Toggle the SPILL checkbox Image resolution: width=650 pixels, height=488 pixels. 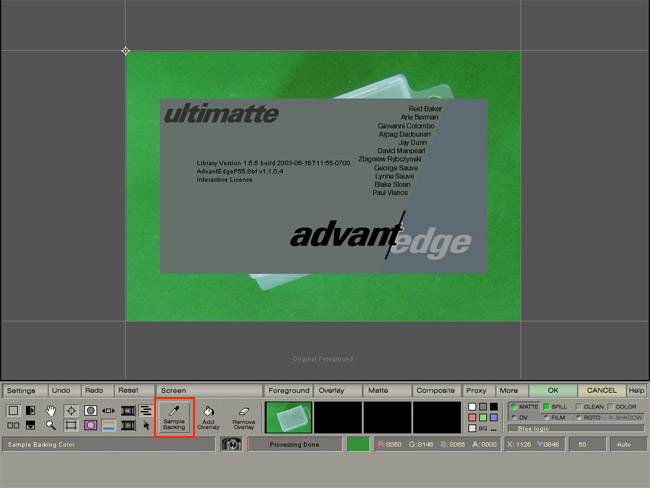point(555,407)
